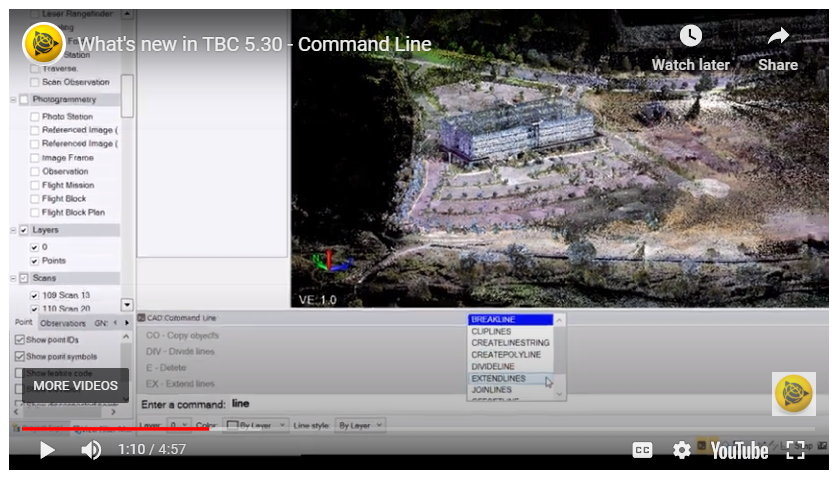Open the Color By Layer dropdown
839x482 pixels.
tap(256, 425)
